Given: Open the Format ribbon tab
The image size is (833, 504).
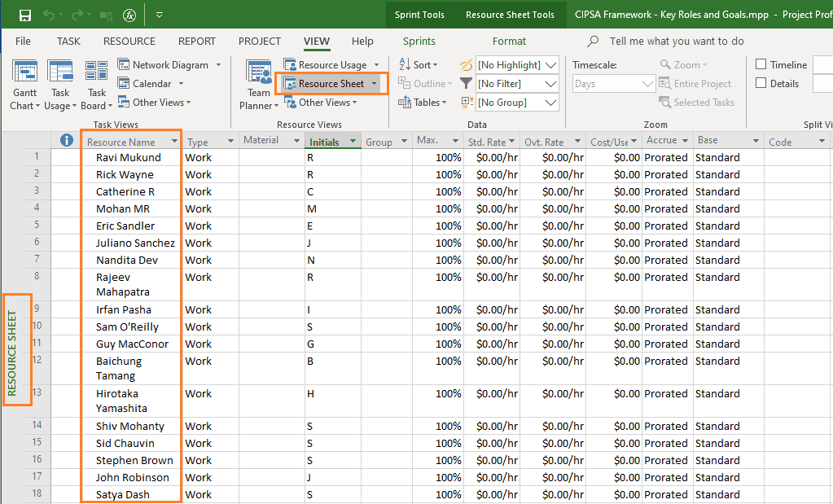Looking at the screenshot, I should pos(509,42).
